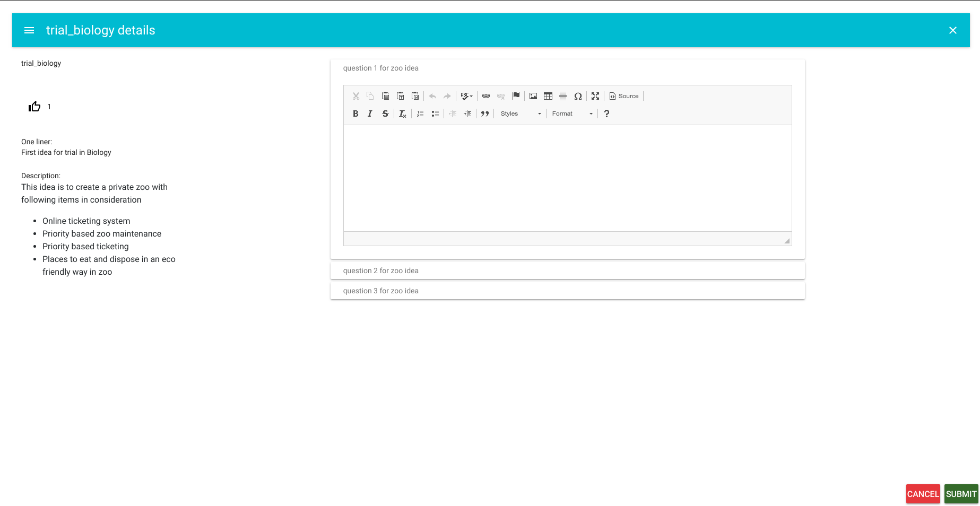Insert special character Omega icon
The height and width of the screenshot is (506, 980).
pos(578,96)
